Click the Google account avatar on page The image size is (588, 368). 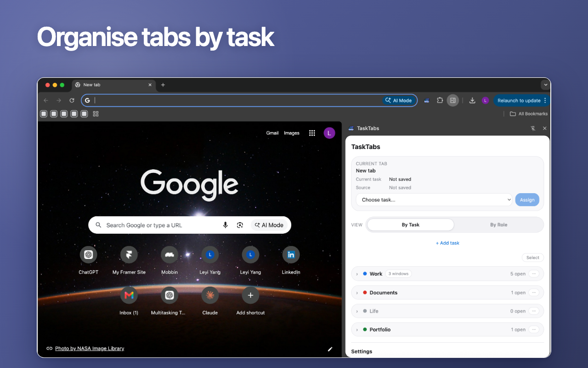pyautogui.click(x=329, y=133)
